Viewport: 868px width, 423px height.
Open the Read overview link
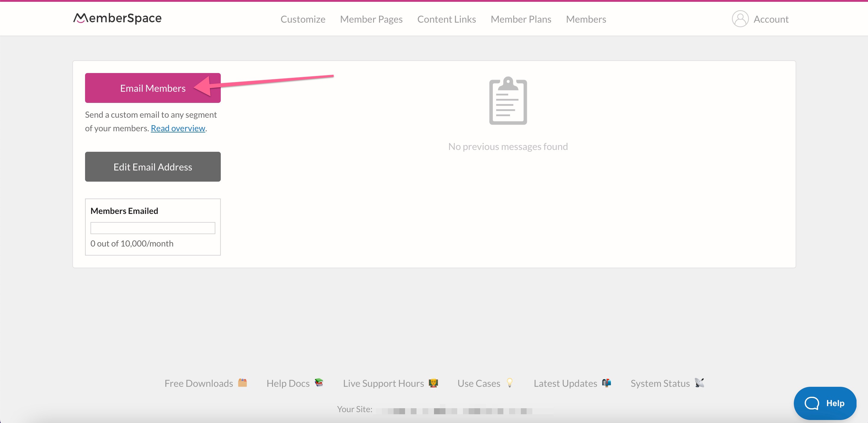click(x=178, y=128)
